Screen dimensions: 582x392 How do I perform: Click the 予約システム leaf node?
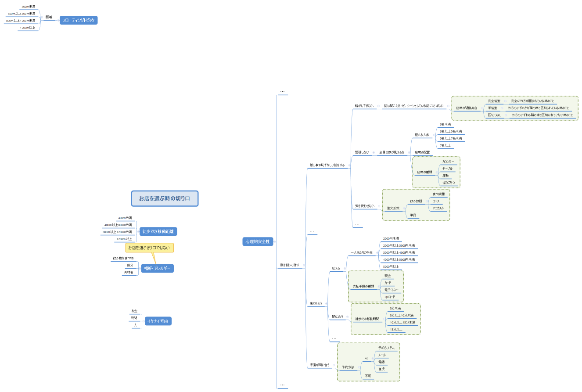point(386,348)
